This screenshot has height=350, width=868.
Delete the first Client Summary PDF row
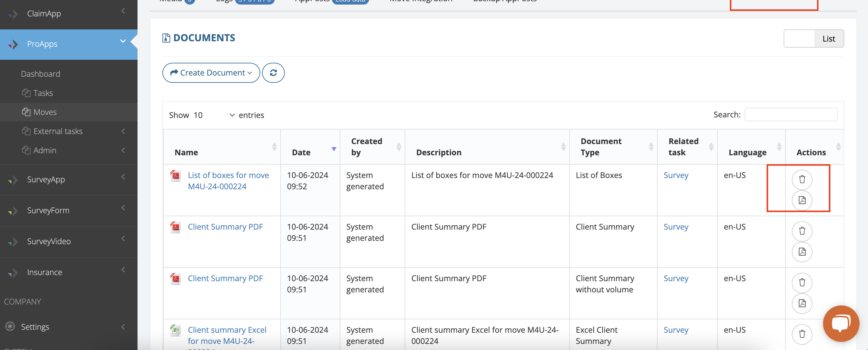[802, 231]
